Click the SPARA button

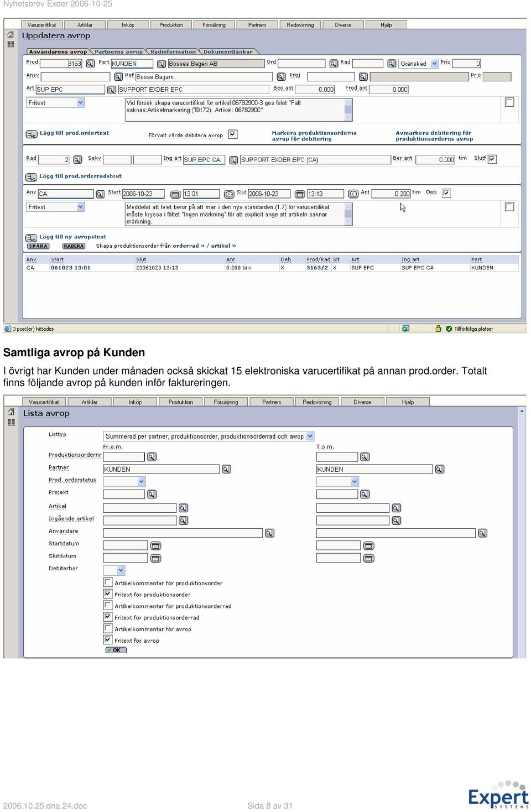pyautogui.click(x=38, y=246)
